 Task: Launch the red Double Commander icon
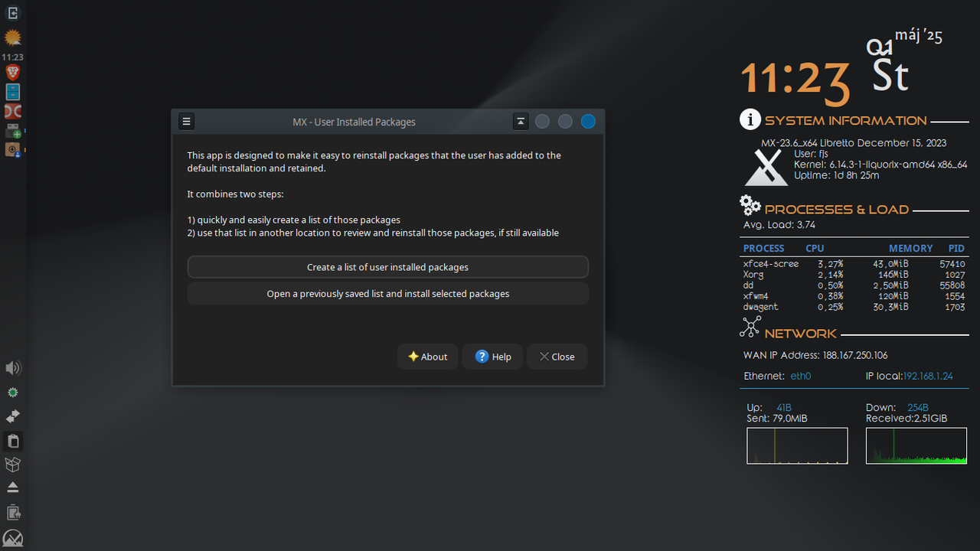(13, 112)
